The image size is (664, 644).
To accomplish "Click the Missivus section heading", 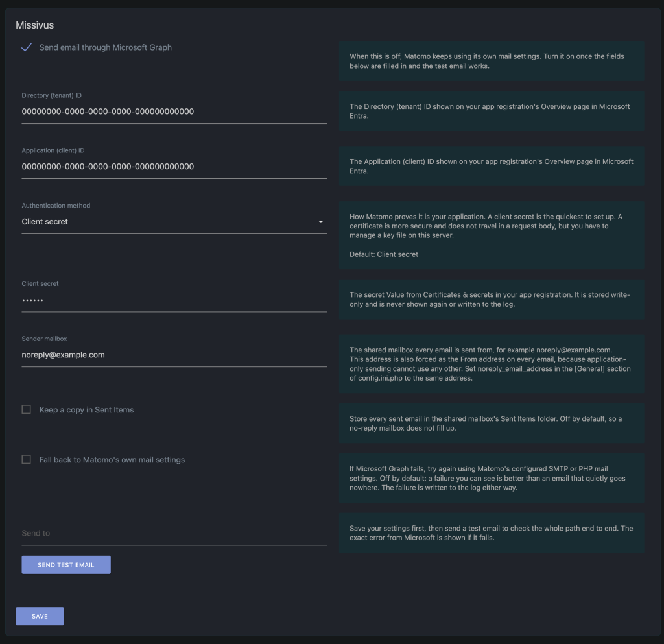I will tap(35, 25).
